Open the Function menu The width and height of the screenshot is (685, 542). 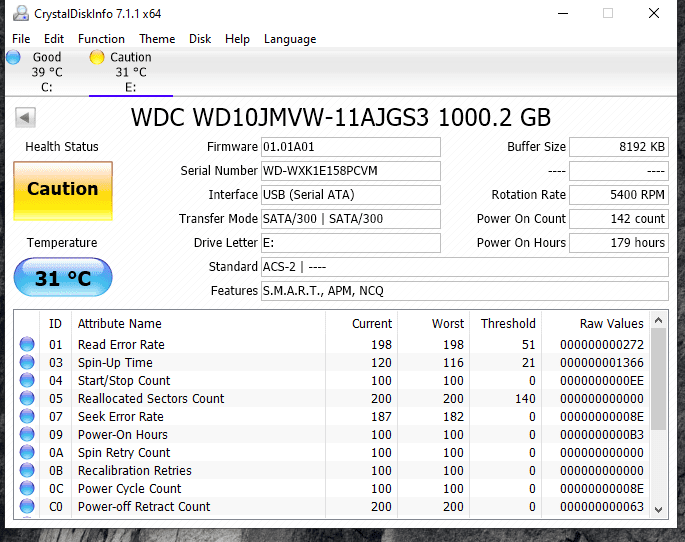pos(101,39)
